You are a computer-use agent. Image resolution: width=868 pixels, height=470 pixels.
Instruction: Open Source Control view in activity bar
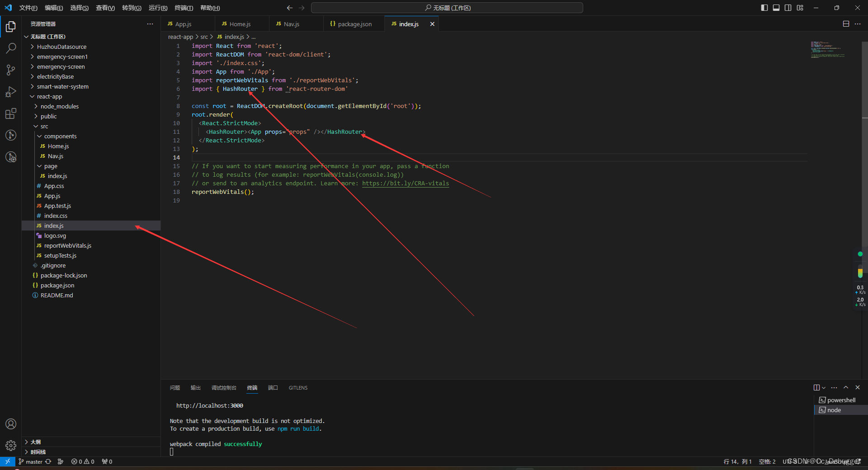click(11, 70)
